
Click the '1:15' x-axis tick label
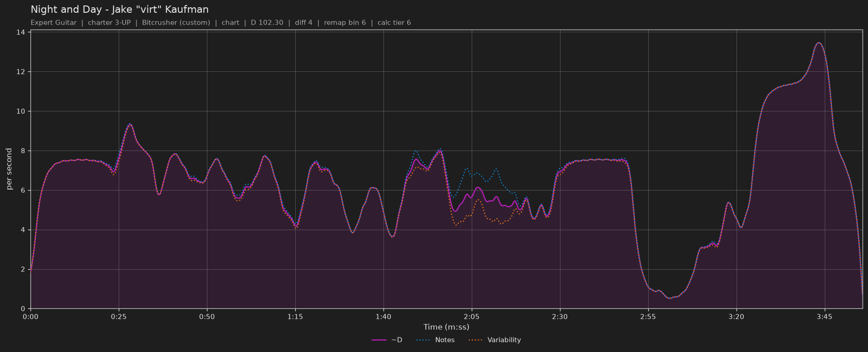pyautogui.click(x=295, y=317)
